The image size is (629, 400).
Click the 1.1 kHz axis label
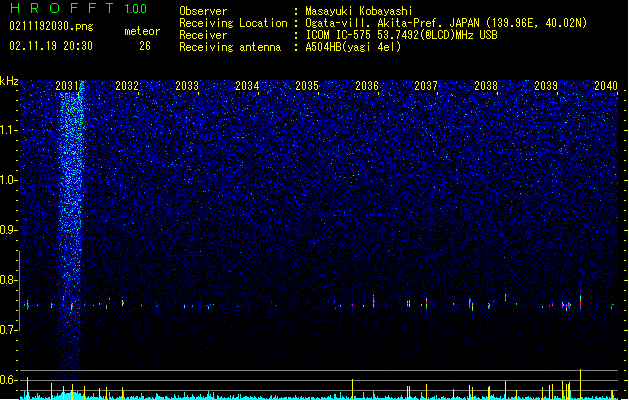tap(9, 130)
